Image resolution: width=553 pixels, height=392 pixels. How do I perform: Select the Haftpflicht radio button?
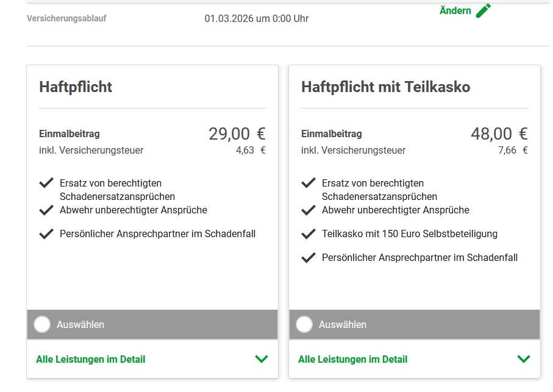click(x=42, y=324)
